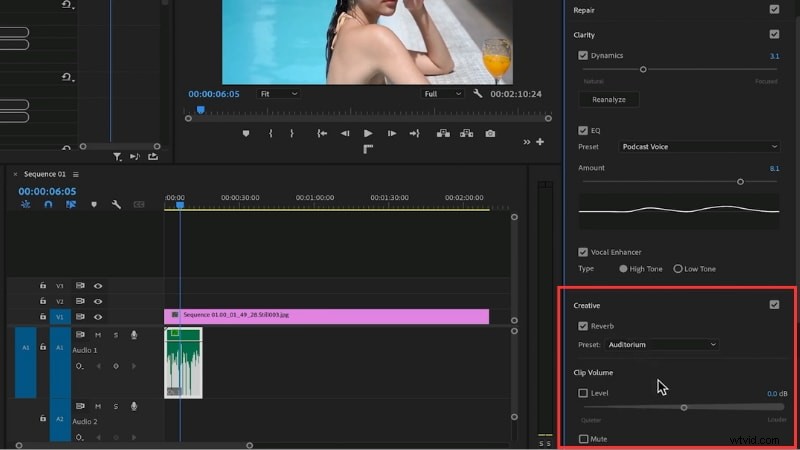800x450 pixels.
Task: Toggle the Clarity section checkbox
Action: 774,34
